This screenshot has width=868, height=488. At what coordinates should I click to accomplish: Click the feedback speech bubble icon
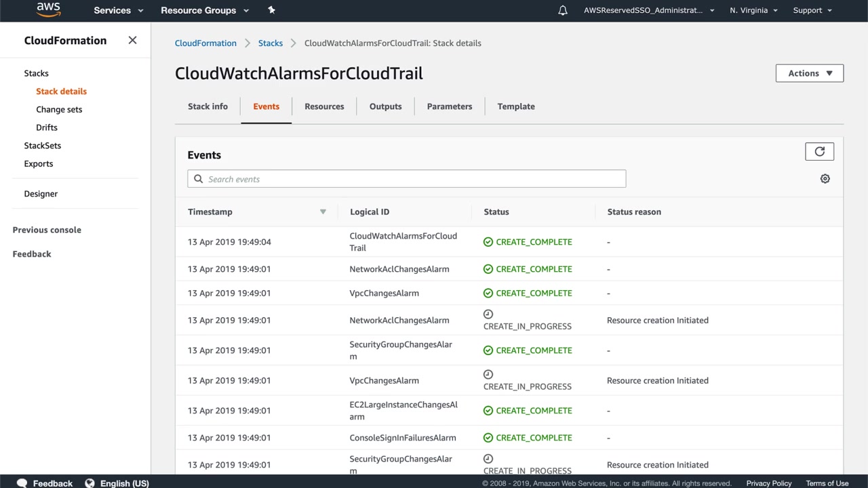pos(22,483)
